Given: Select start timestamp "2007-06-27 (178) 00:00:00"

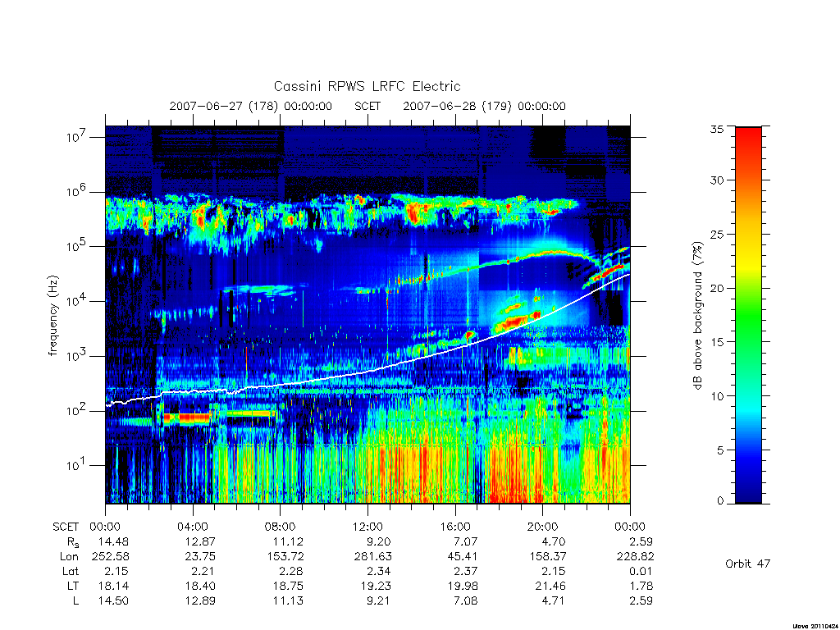Looking at the screenshot, I should (251, 106).
